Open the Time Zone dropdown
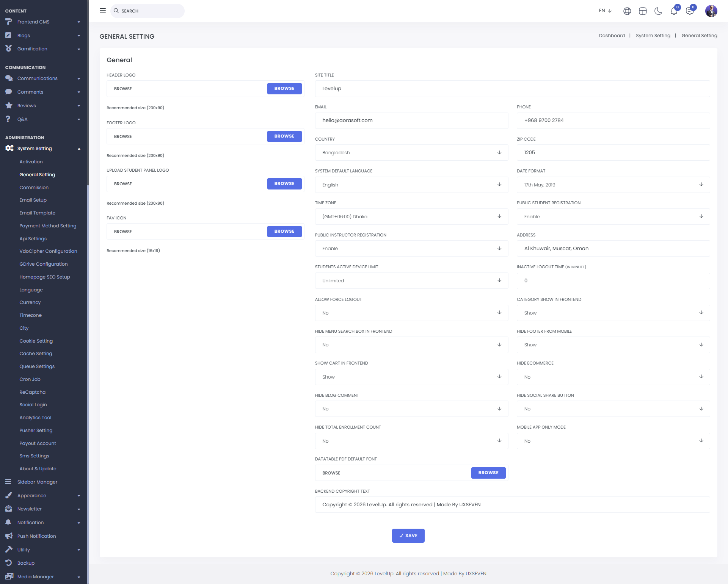Viewport: 728px width, 584px height. 411,217
